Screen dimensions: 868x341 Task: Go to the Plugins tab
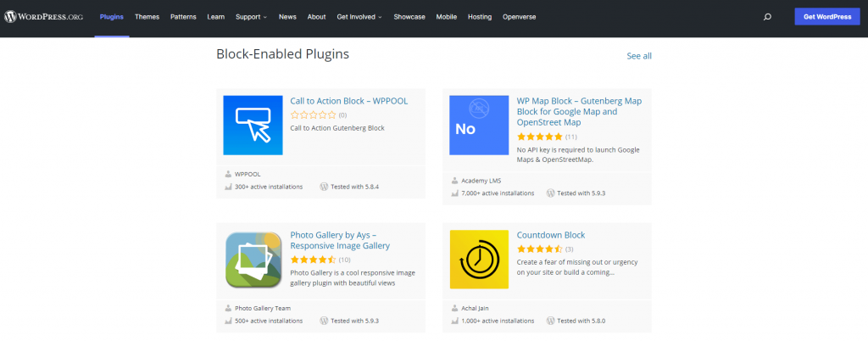coord(112,17)
